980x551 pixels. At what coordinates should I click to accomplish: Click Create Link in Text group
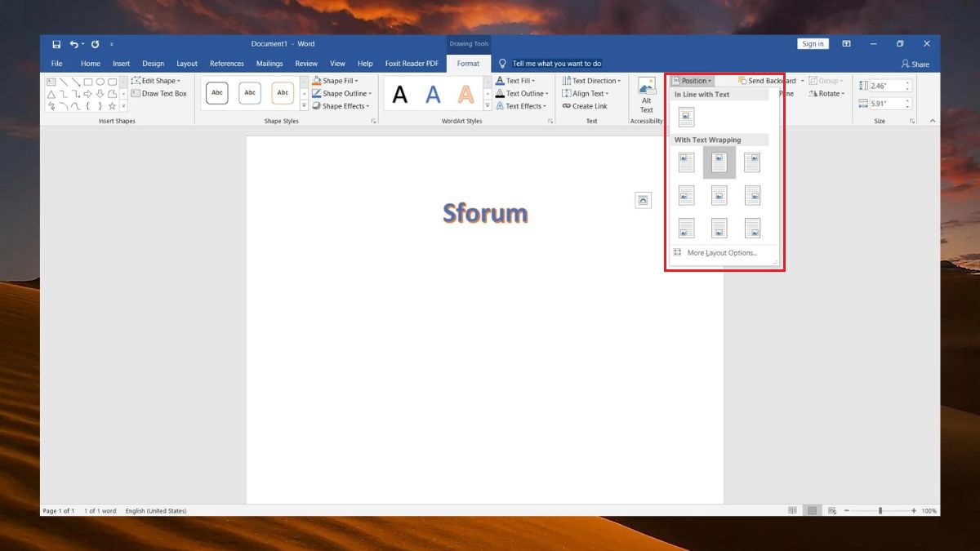click(585, 106)
